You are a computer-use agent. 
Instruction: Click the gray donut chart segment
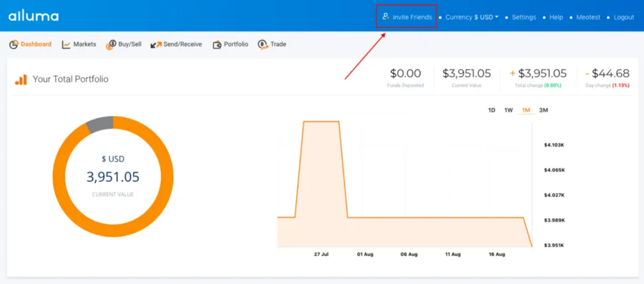(x=99, y=124)
